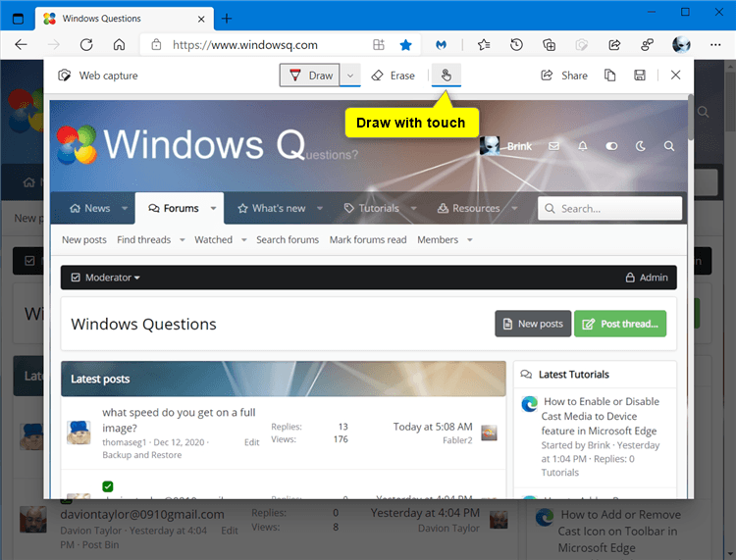Image resolution: width=736 pixels, height=560 pixels.
Task: Click the favorite star in address bar
Action: click(405, 45)
